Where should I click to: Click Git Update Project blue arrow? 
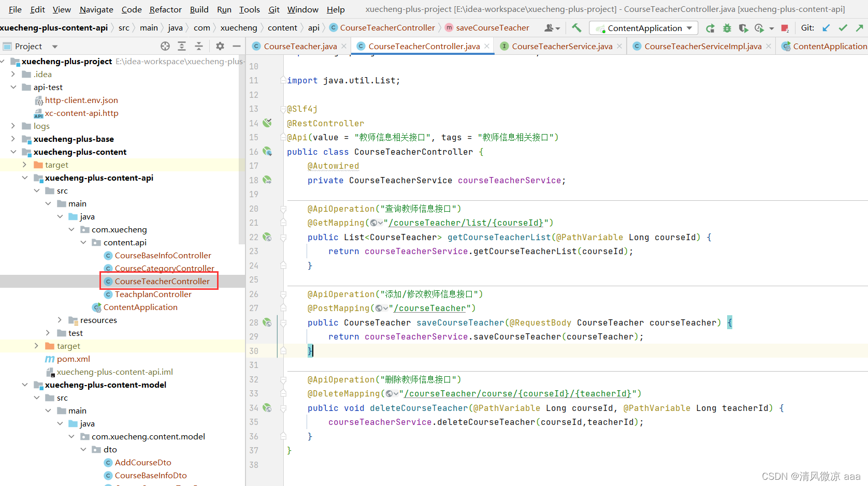(826, 28)
